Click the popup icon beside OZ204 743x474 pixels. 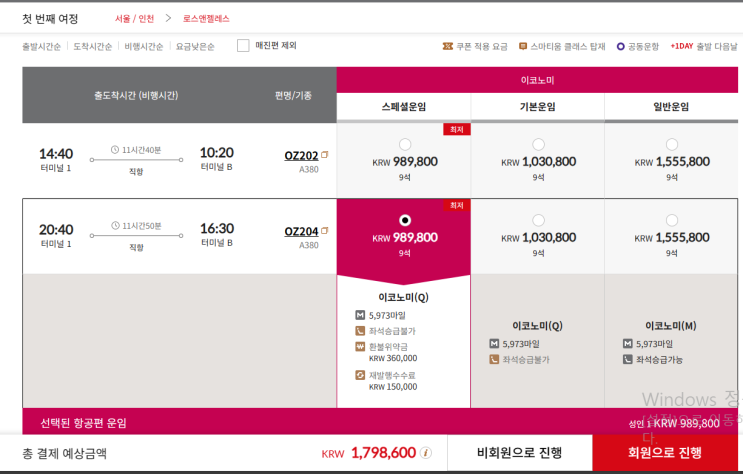point(325,230)
